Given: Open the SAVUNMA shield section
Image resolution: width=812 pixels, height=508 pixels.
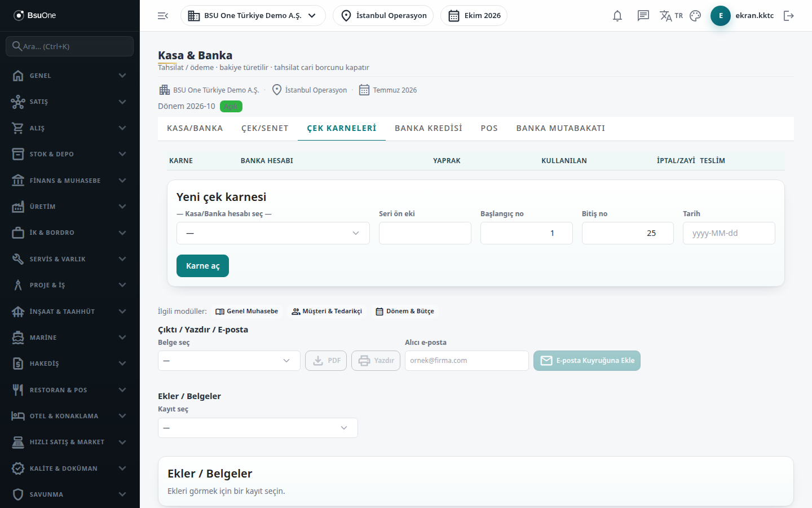Looking at the screenshot, I should click(70, 494).
